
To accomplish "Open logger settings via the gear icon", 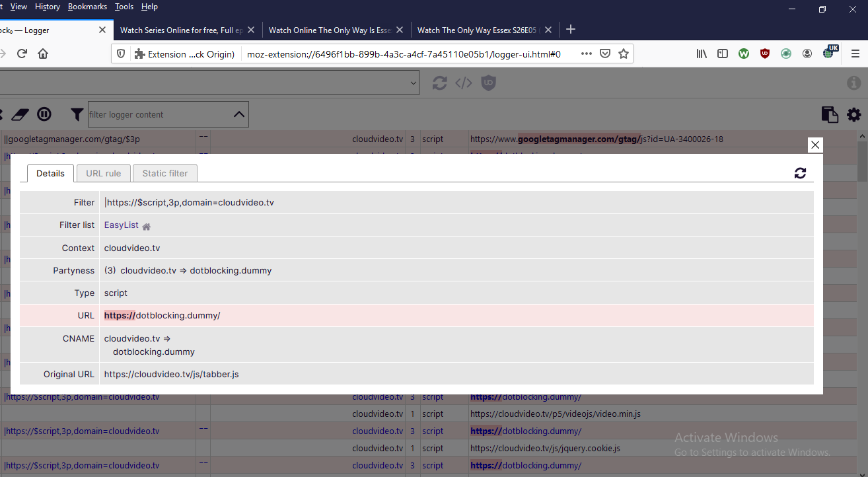I will pos(853,114).
